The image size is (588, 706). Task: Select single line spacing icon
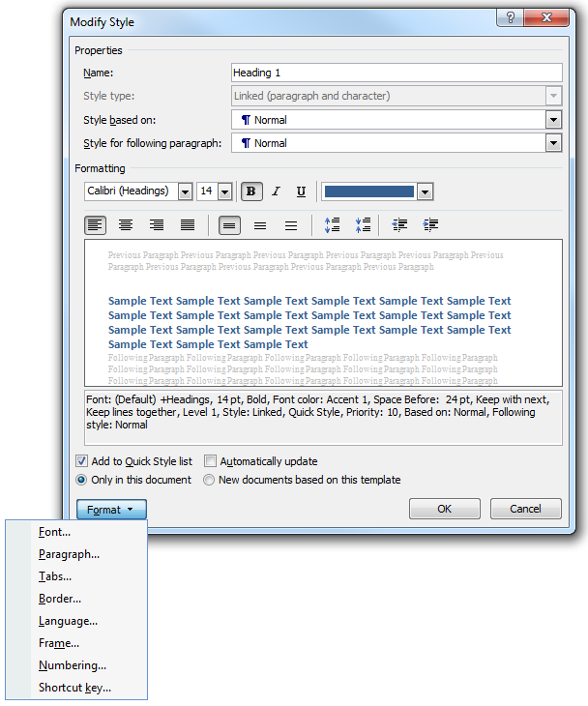tap(229, 225)
